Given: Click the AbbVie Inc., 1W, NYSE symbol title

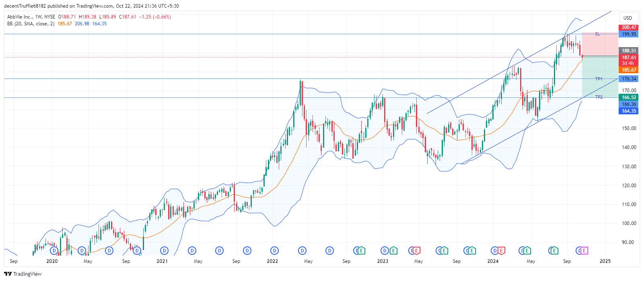Looking at the screenshot, I should click(31, 17).
